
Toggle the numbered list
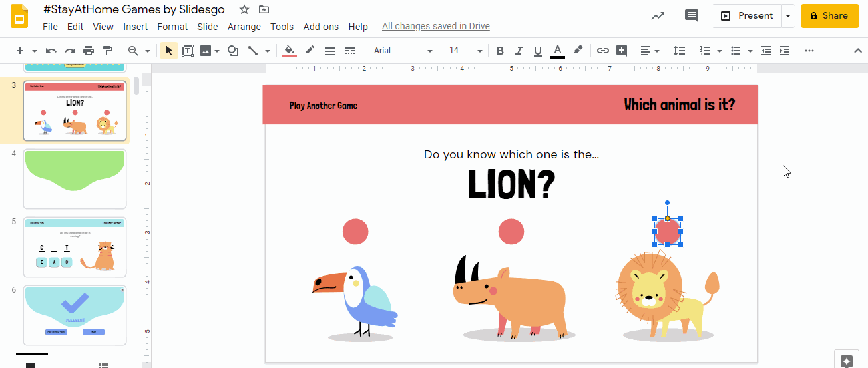(x=705, y=51)
